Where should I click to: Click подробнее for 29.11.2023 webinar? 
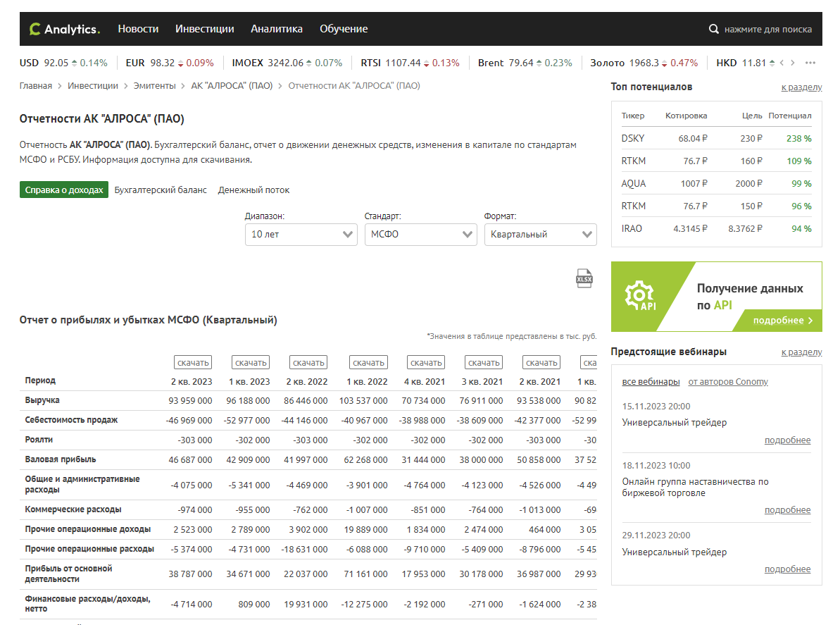(787, 569)
